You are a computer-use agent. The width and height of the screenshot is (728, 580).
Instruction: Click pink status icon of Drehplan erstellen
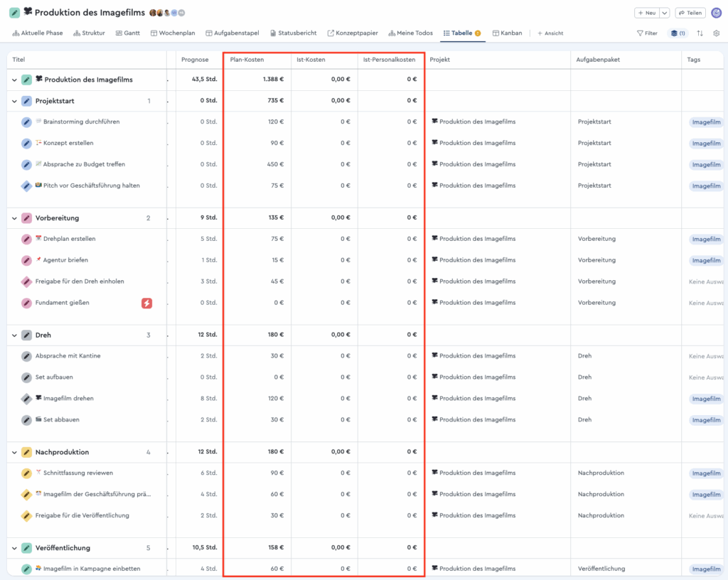(x=26, y=239)
